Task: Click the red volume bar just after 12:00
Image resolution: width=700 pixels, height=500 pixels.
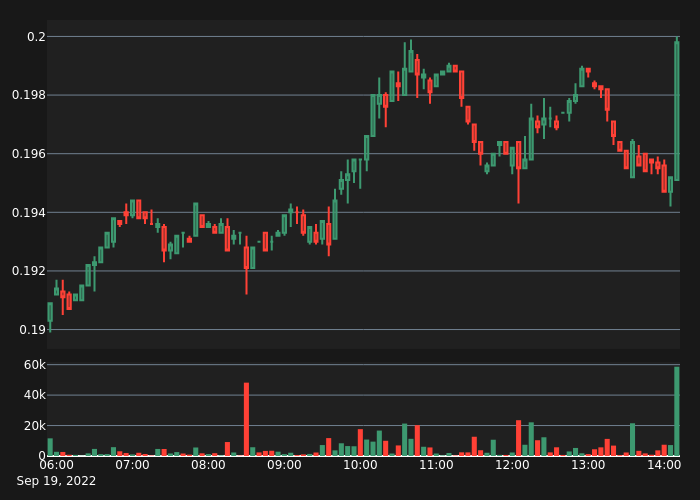Action: coord(518,438)
